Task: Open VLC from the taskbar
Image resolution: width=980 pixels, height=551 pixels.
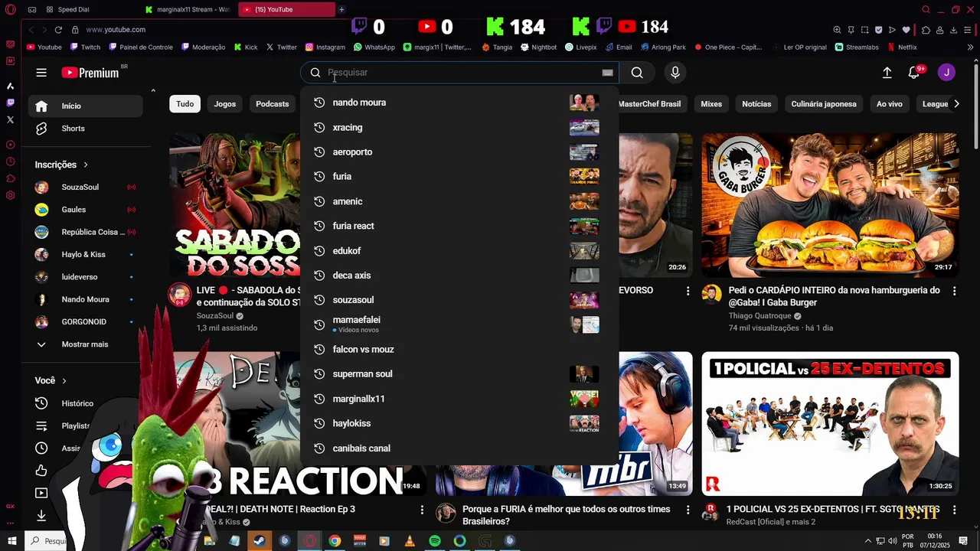Action: point(410,541)
